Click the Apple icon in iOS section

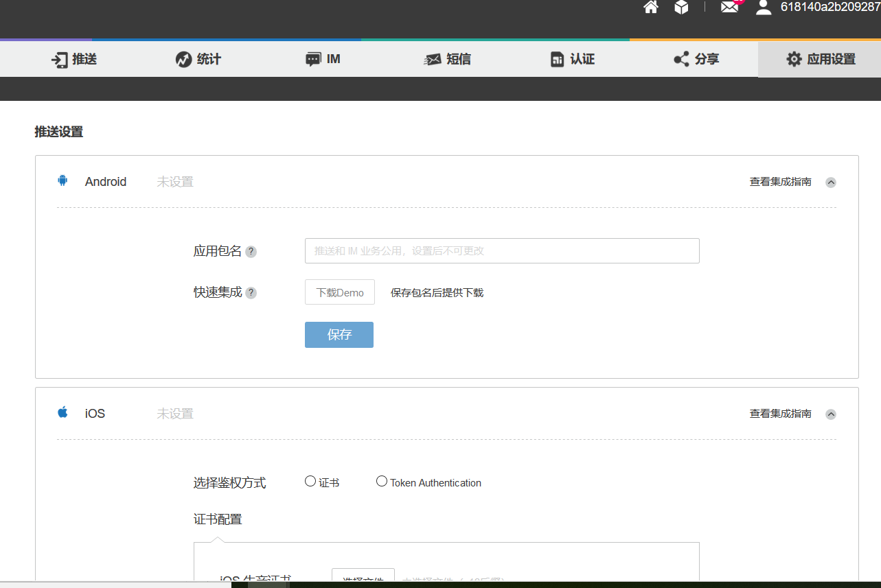pyautogui.click(x=62, y=412)
